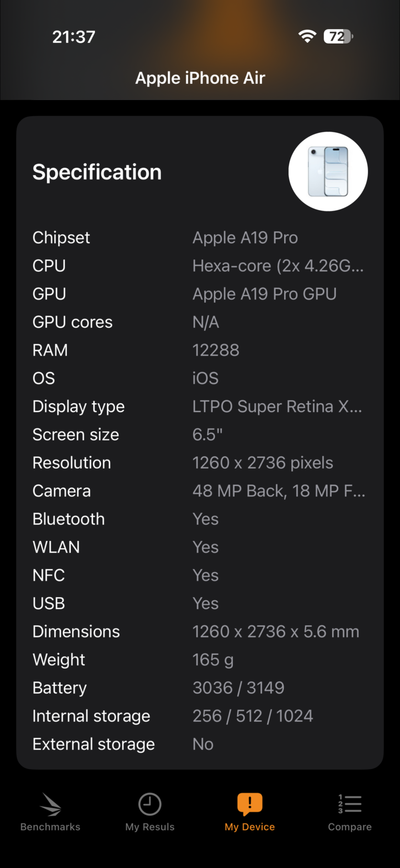
Task: Switch to the Benchmarks tab label
Action: coord(50,827)
